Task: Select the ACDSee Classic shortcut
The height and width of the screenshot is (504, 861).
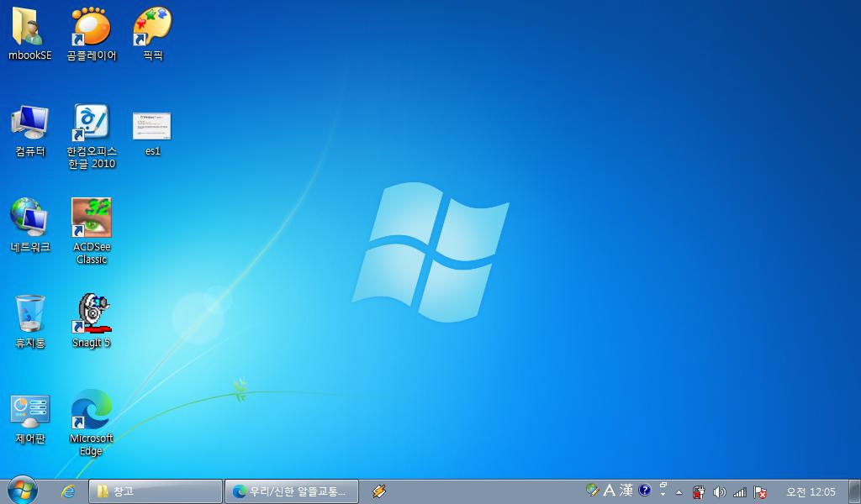Action: tap(91, 230)
